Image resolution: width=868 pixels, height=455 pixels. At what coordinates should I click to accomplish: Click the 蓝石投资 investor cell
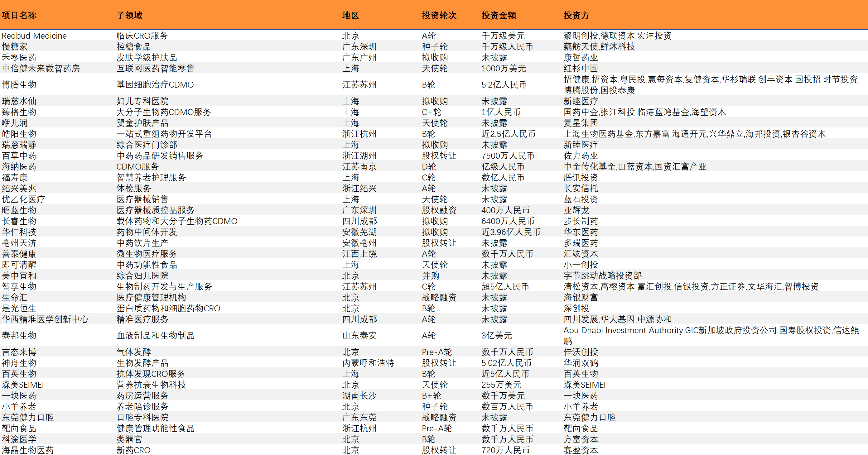581,199
